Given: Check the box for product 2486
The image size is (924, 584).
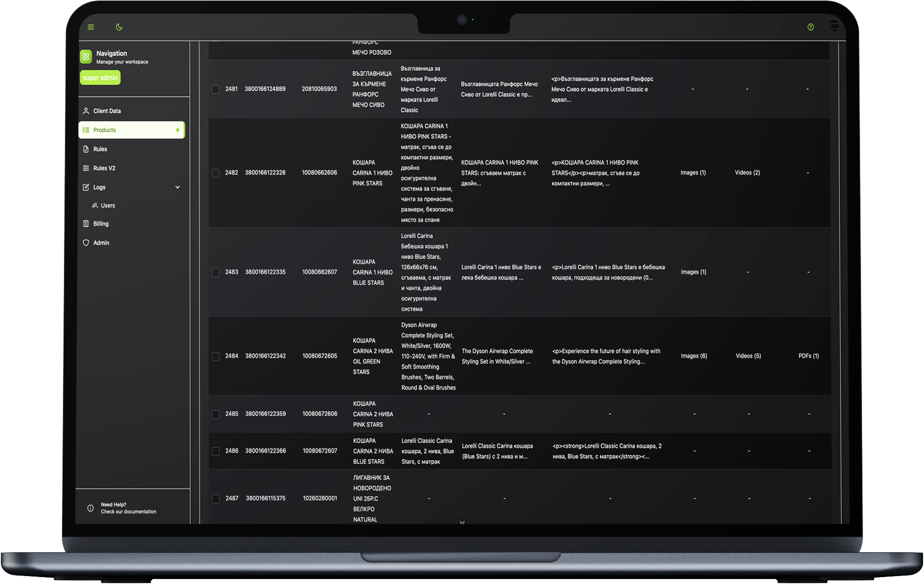Looking at the screenshot, I should click(216, 451).
